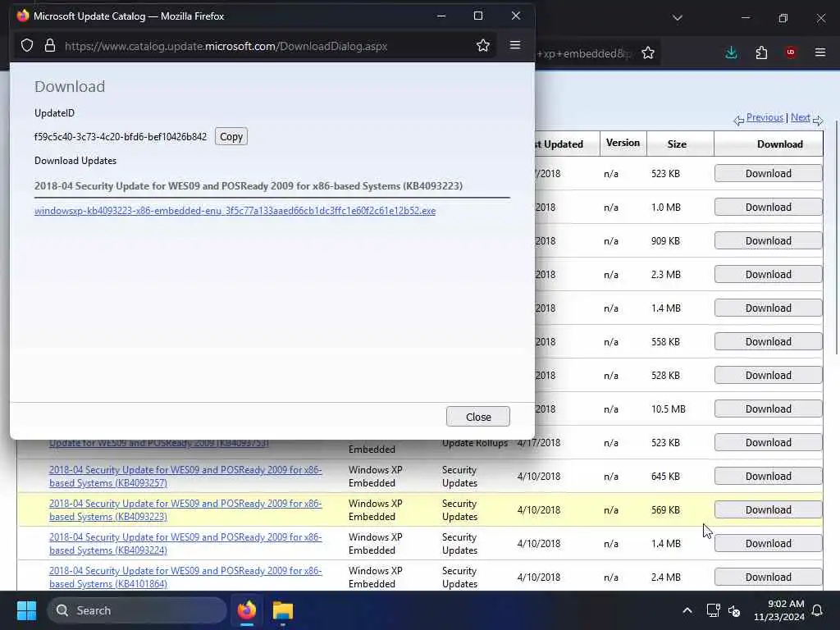Open the Windows Start menu

(x=26, y=610)
